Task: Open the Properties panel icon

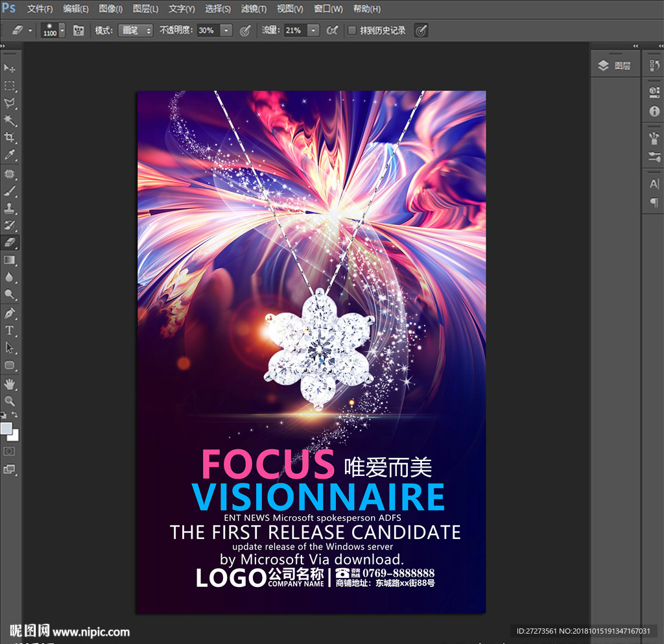Action: point(654,92)
